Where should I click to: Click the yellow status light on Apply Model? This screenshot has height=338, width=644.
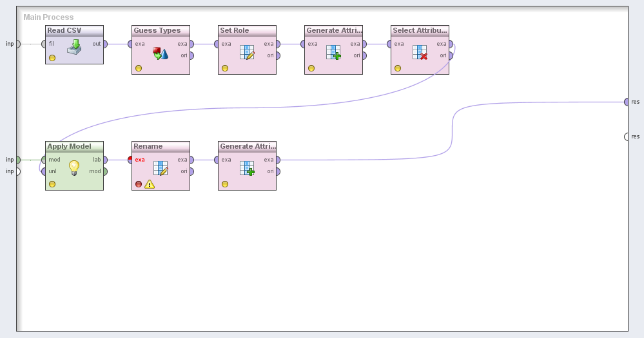(52, 184)
